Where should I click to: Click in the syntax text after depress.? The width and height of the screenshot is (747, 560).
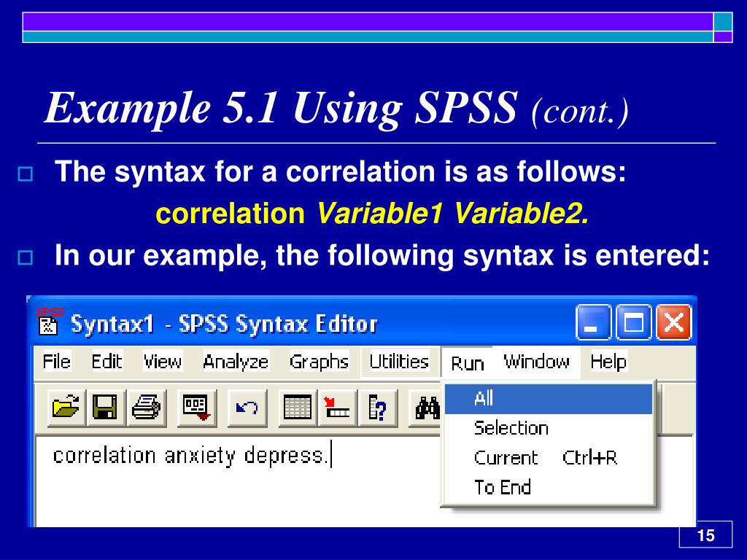332,455
